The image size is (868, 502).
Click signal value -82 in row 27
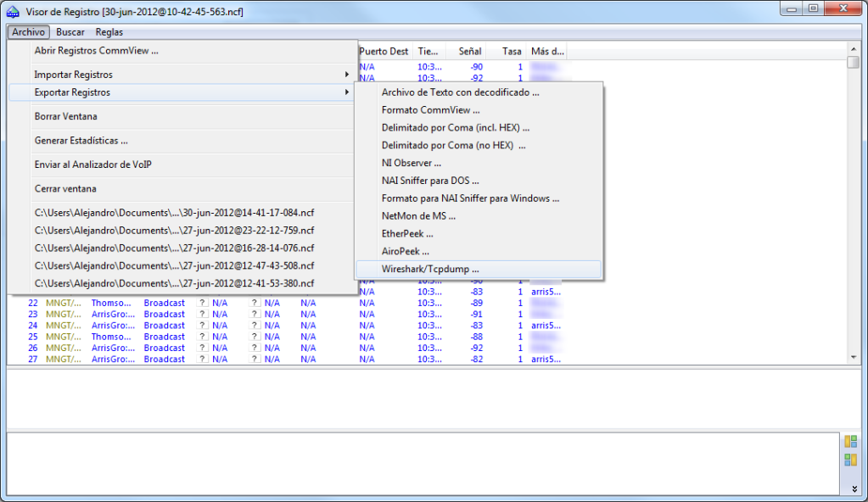[x=475, y=360]
